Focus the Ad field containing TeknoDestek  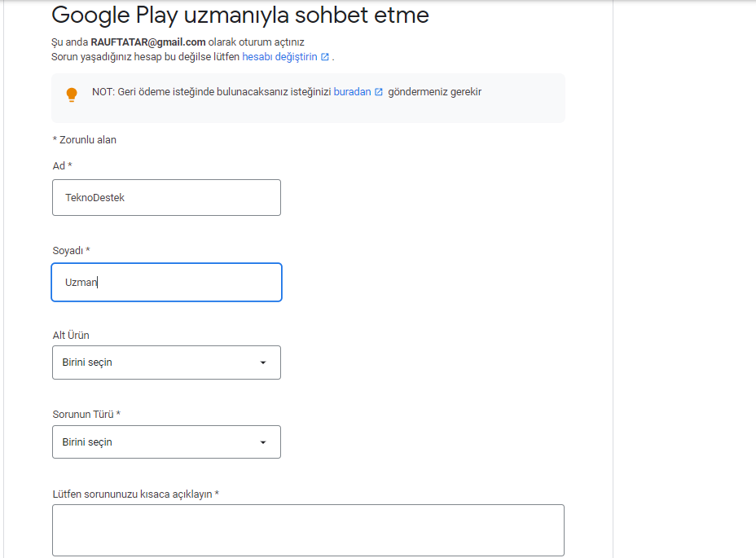pyautogui.click(x=166, y=197)
